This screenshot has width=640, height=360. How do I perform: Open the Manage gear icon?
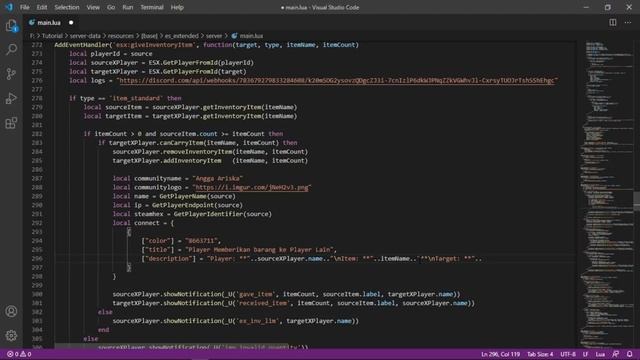11,336
